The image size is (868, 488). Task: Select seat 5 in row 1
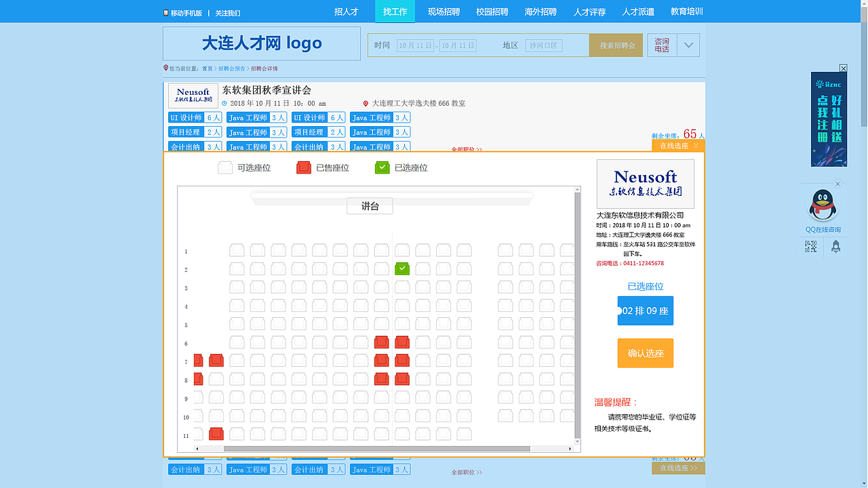tap(319, 250)
